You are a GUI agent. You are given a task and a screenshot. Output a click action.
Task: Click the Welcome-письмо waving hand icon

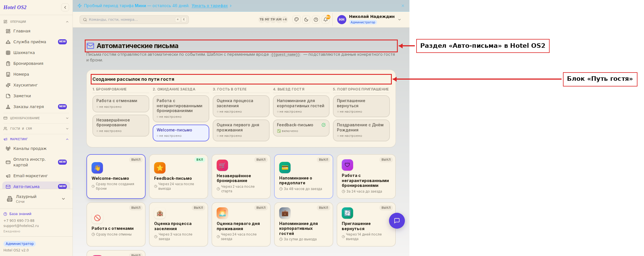(x=97, y=168)
